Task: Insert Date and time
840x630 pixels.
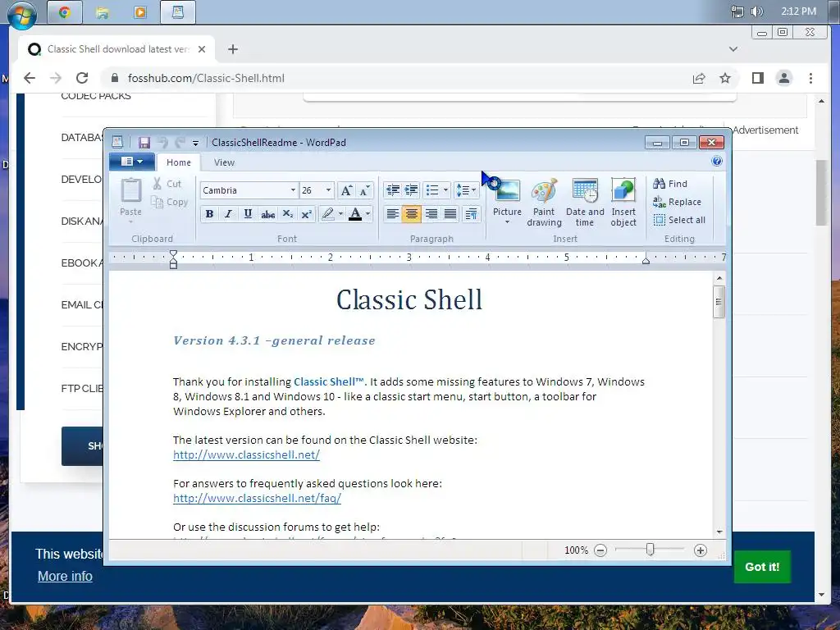Action: (x=584, y=203)
